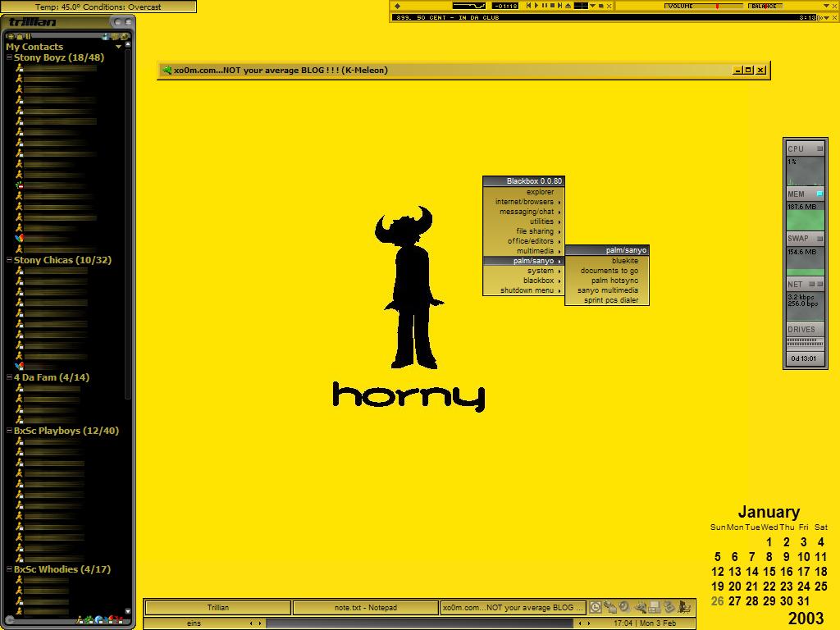Viewport: 840px width, 630px height.
Task: Click the weather Temp/Conditions bar
Action: pos(98,7)
